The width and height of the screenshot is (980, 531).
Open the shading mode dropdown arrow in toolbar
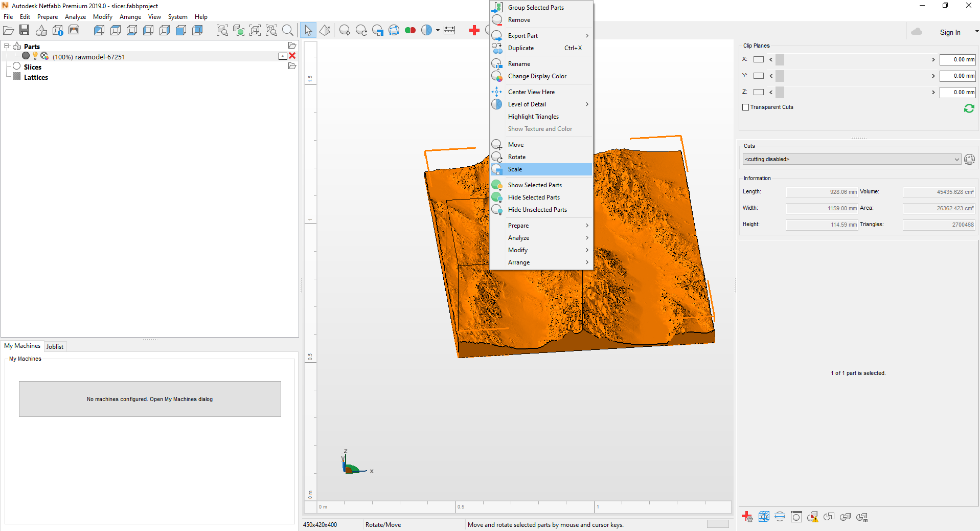coord(438,31)
